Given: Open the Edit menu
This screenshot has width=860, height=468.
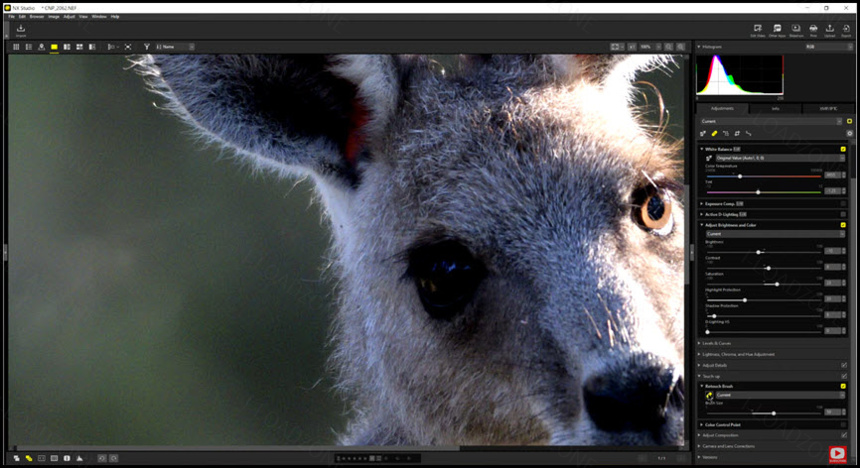Looking at the screenshot, I should (x=22, y=17).
